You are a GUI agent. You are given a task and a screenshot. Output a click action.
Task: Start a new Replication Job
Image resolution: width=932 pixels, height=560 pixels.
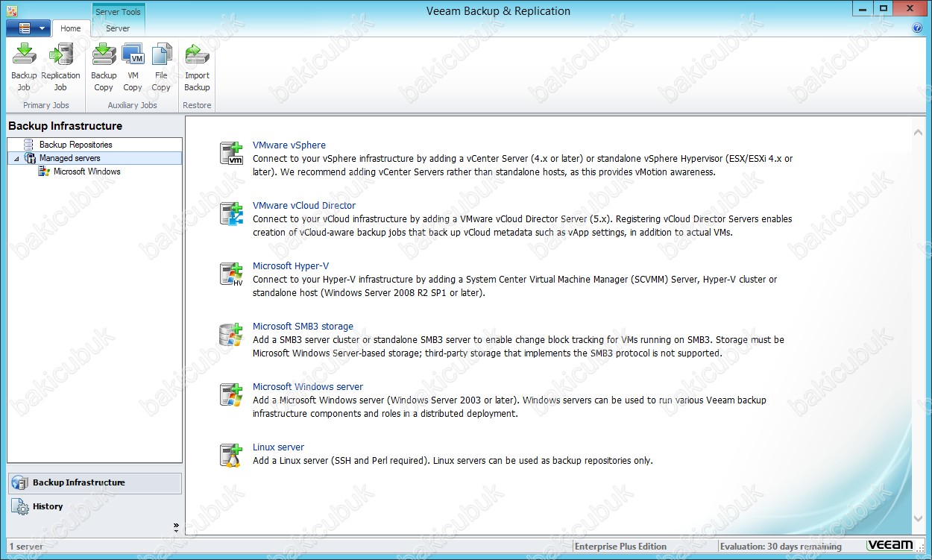(x=60, y=68)
